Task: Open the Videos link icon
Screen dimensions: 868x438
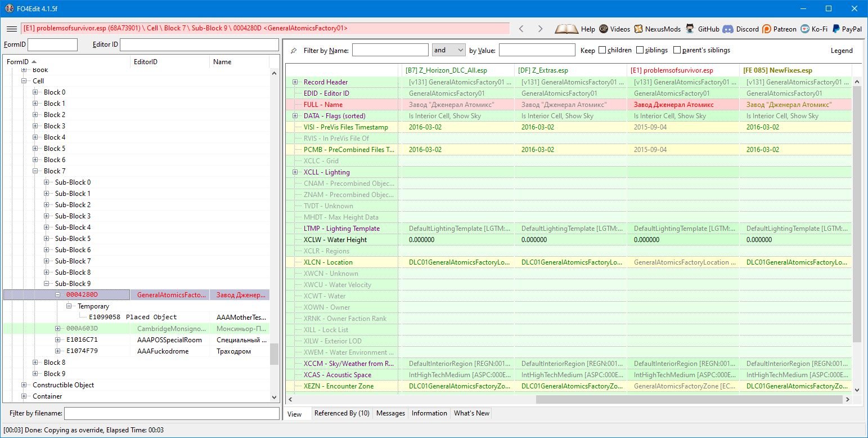Action: tap(604, 29)
